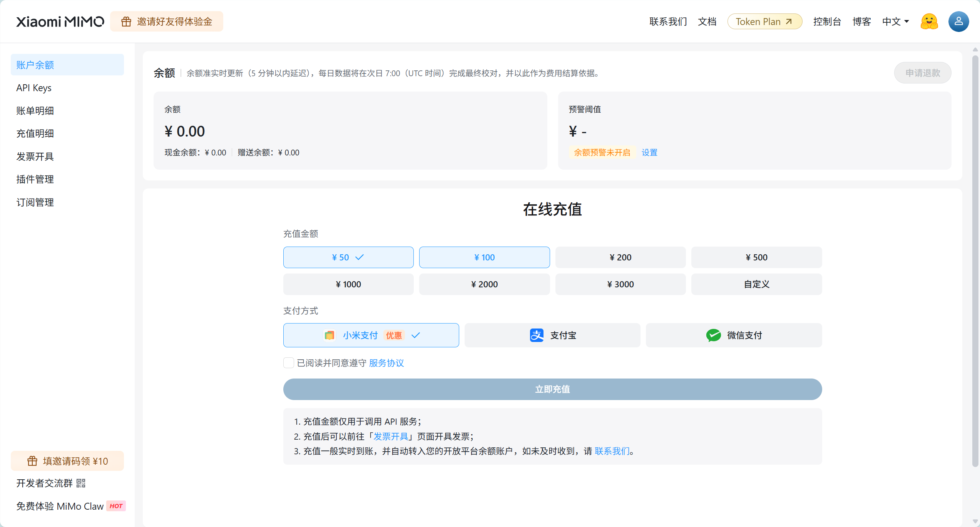Click the scrollbar down arrow
Screen dimensions: 980x527
click(975, 522)
